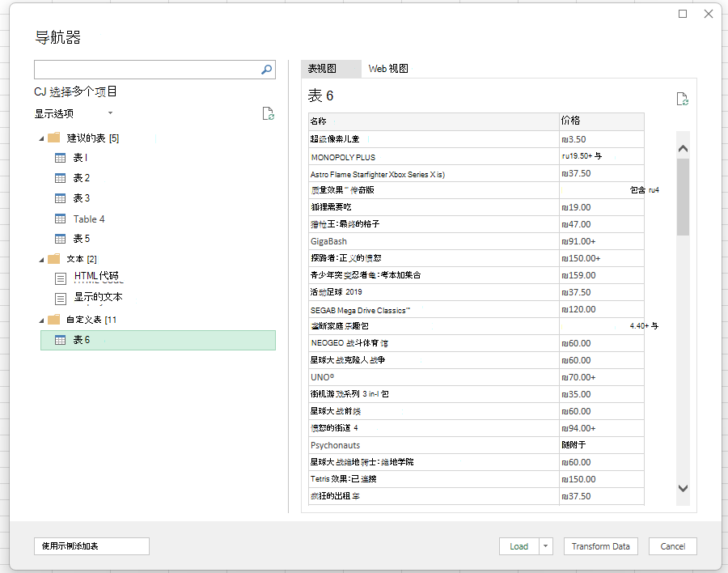Select the 显示的文本 tree label
The width and height of the screenshot is (728, 573).
[x=99, y=297]
